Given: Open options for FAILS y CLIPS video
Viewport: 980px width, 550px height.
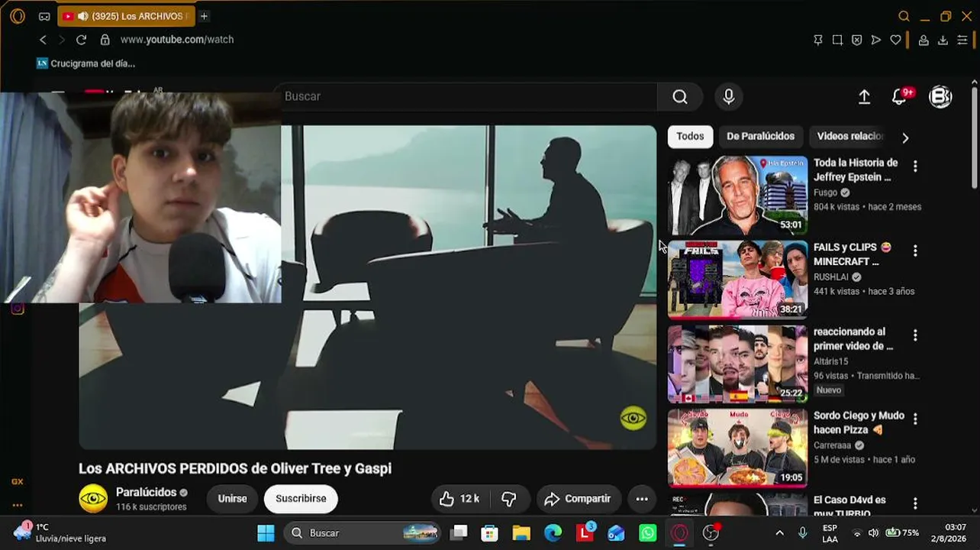Looking at the screenshot, I should [x=915, y=251].
